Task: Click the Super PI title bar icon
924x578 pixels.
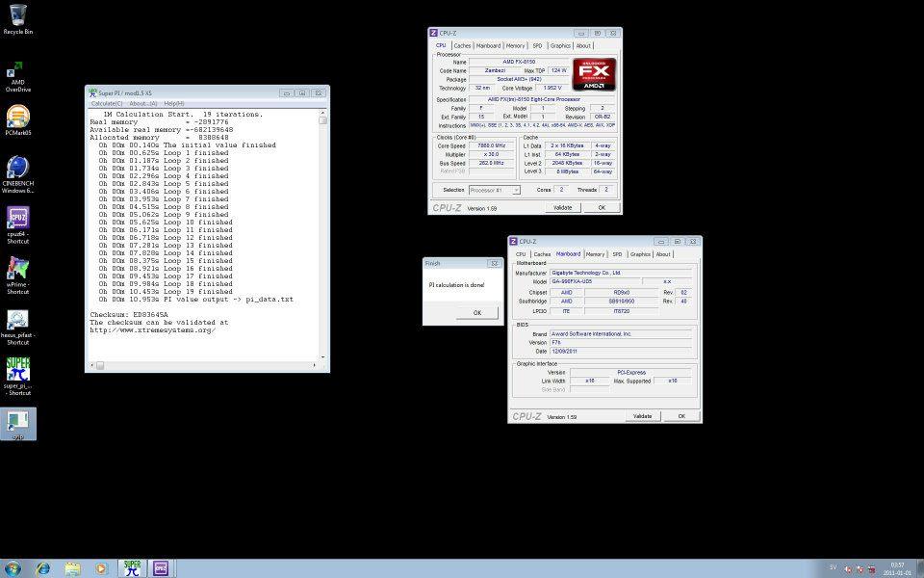Action: point(92,92)
